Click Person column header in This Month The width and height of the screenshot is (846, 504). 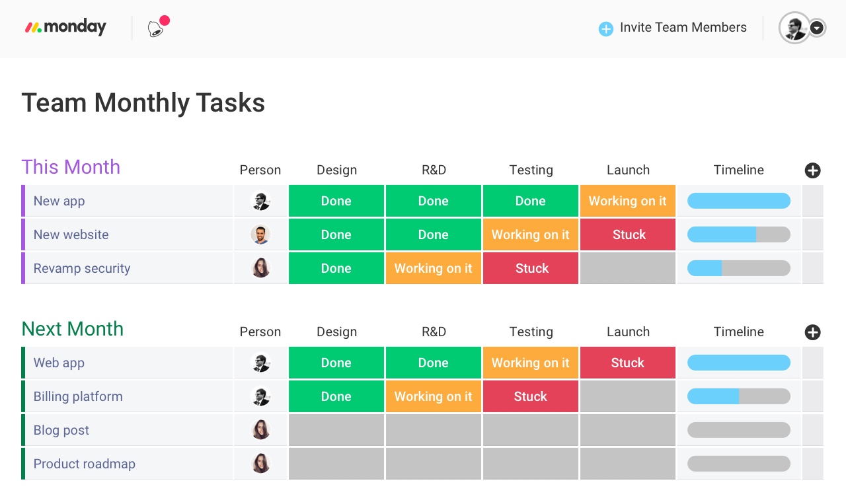260,170
